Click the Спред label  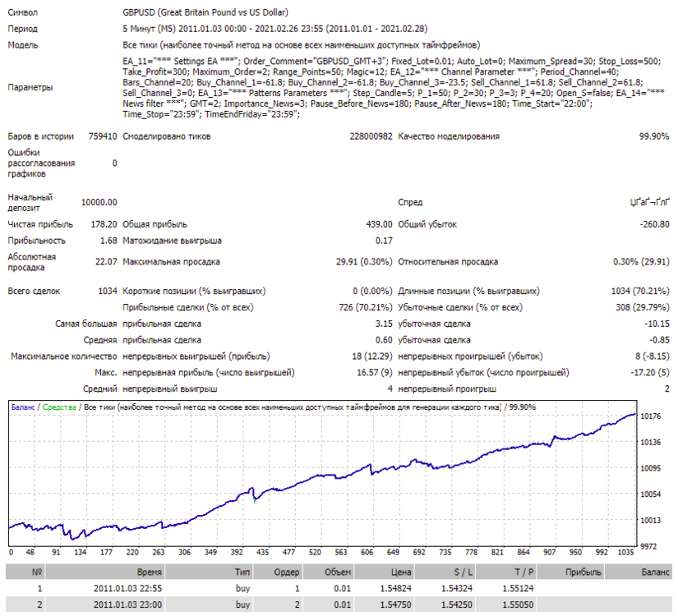tap(410, 202)
